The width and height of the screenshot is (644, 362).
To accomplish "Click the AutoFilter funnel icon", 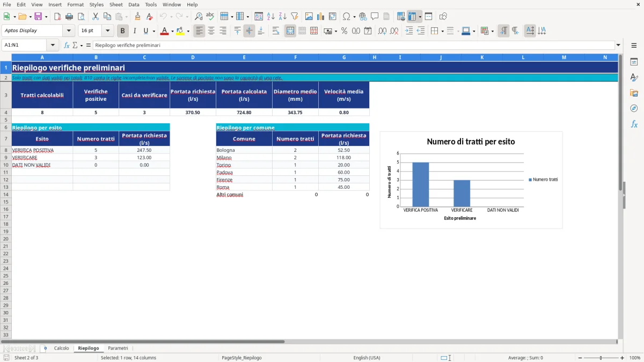I will (x=295, y=17).
